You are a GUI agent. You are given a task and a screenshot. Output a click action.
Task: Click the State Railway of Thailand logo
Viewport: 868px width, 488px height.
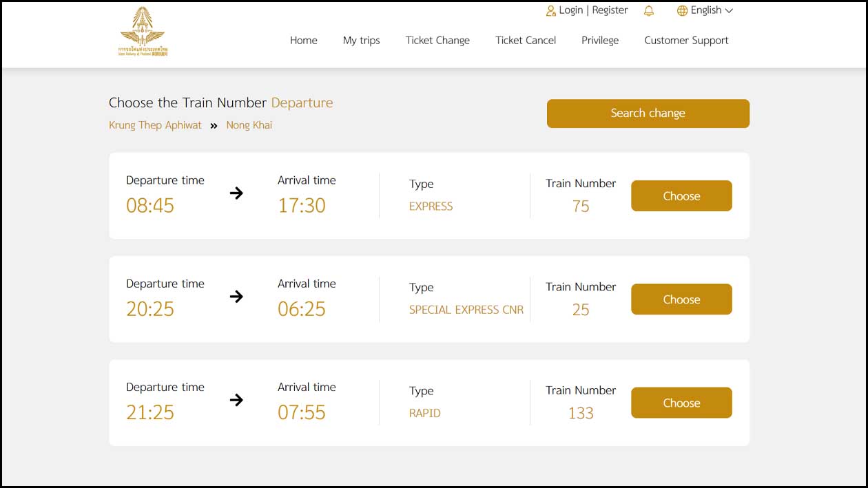pyautogui.click(x=143, y=32)
